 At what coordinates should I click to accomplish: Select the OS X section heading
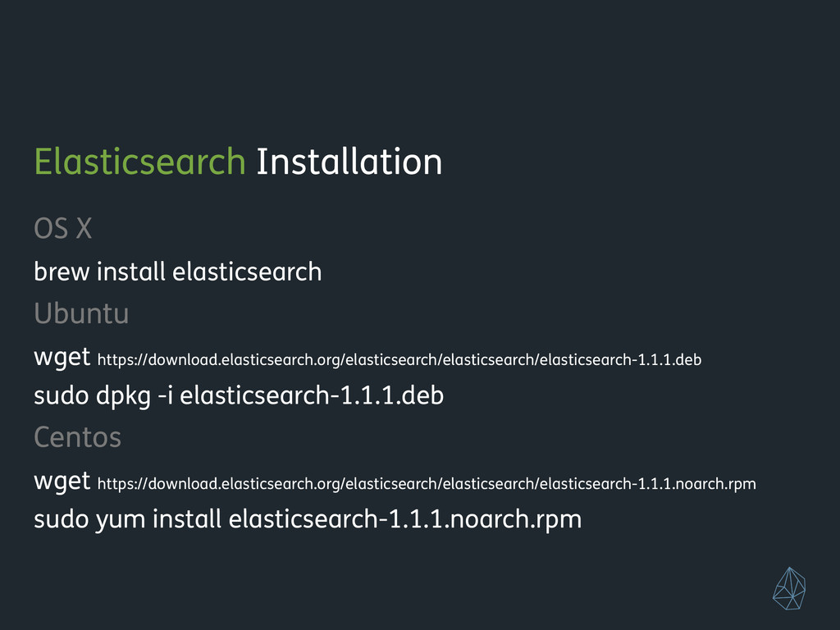(62, 229)
